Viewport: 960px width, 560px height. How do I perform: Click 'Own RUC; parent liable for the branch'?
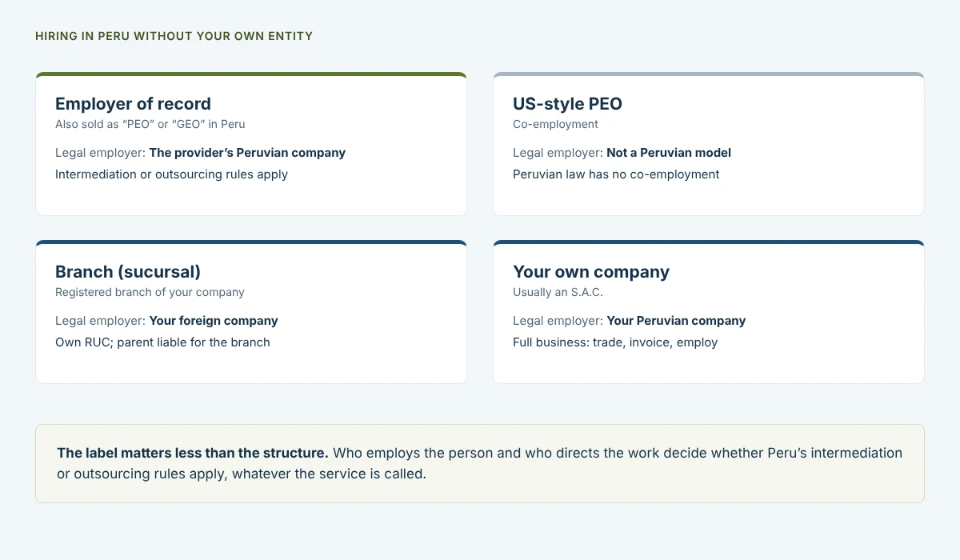162,342
